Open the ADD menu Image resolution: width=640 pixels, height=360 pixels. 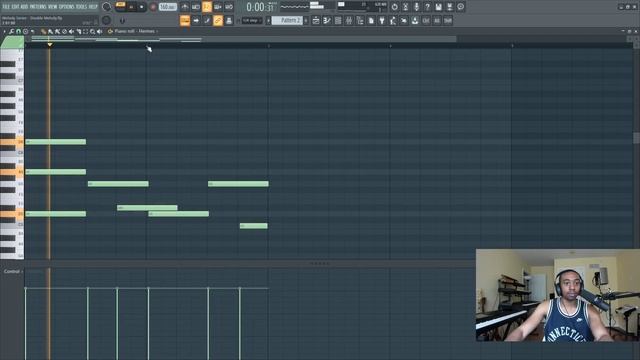(x=24, y=7)
